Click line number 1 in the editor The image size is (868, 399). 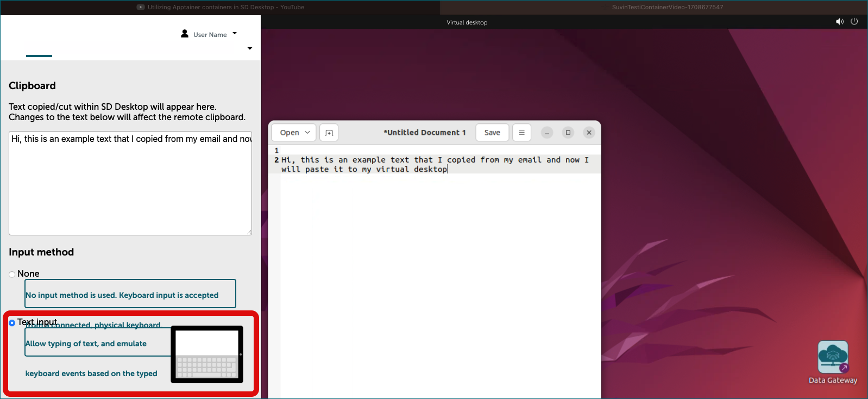(276, 151)
